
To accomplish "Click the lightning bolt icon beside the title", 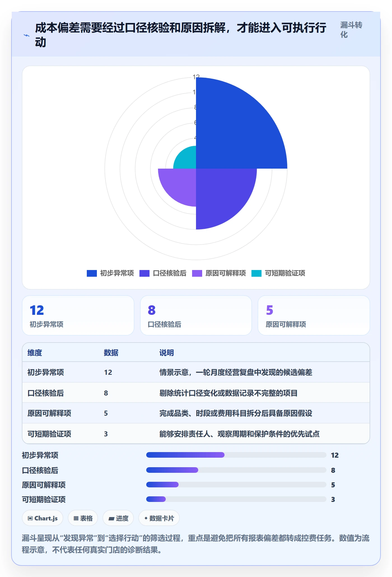I will pos(27,35).
